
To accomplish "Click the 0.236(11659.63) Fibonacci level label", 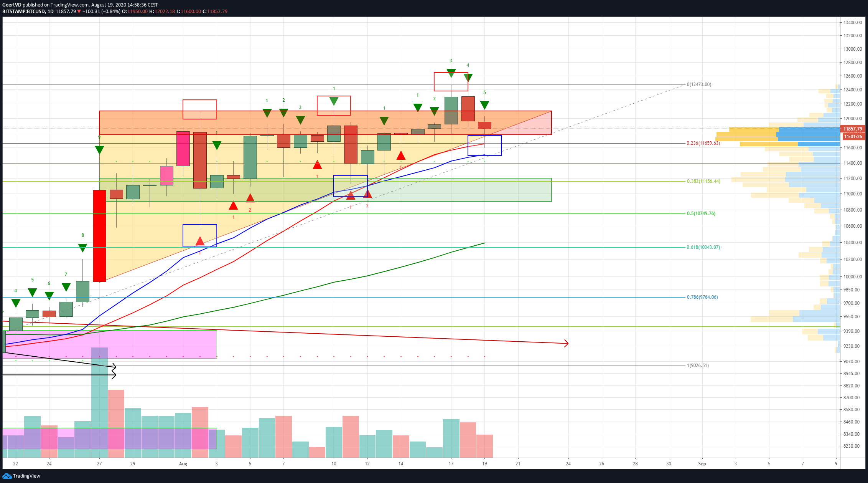I will [x=703, y=143].
